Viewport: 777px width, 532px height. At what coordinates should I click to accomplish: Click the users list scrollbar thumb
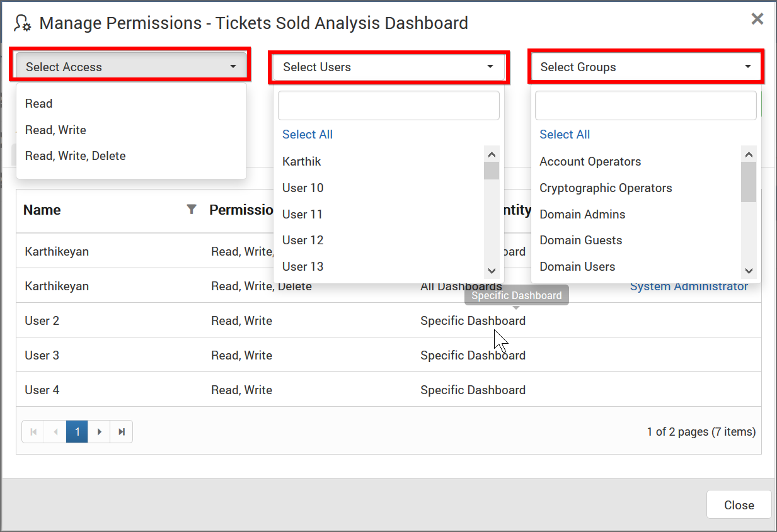coord(492,171)
